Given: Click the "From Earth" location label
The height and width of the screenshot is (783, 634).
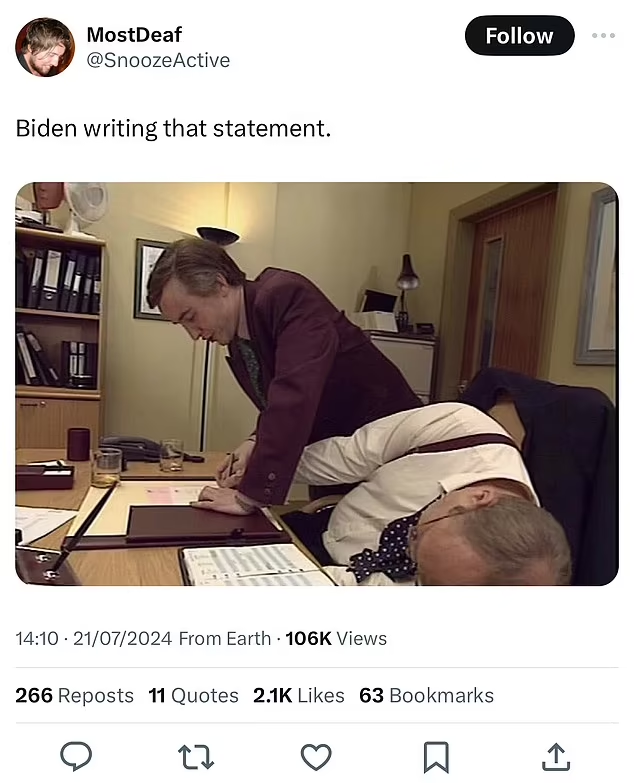Looking at the screenshot, I should click(x=225, y=638).
